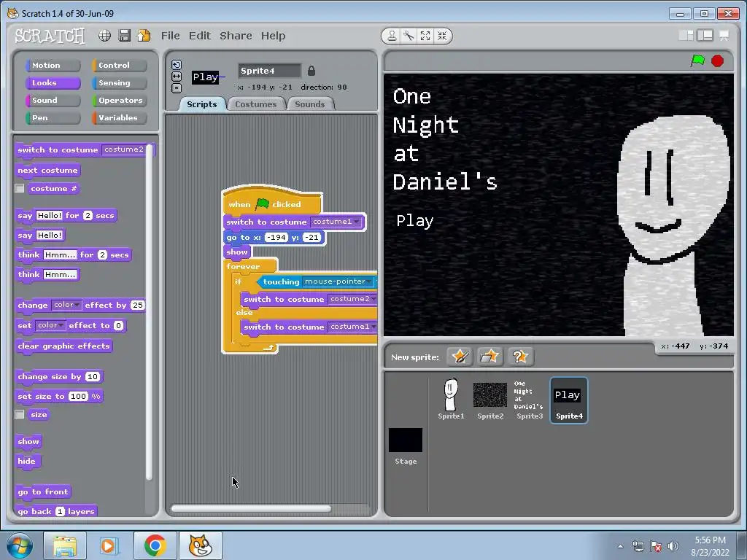Screen dimensions: 747x560
Task: Open costume1 dropdown inside the else block
Action: point(352,327)
